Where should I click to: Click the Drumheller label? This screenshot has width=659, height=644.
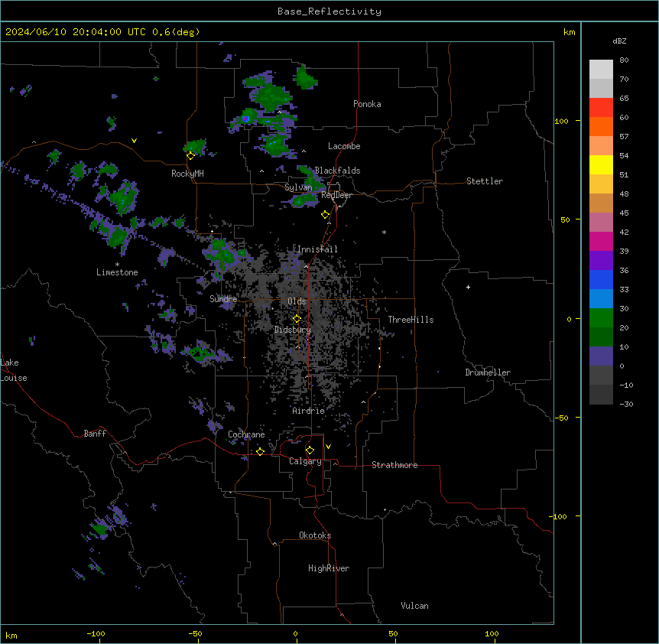pyautogui.click(x=488, y=372)
